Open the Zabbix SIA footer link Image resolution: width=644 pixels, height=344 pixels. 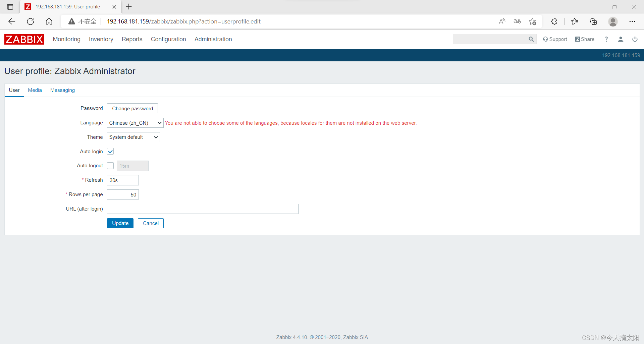356,337
